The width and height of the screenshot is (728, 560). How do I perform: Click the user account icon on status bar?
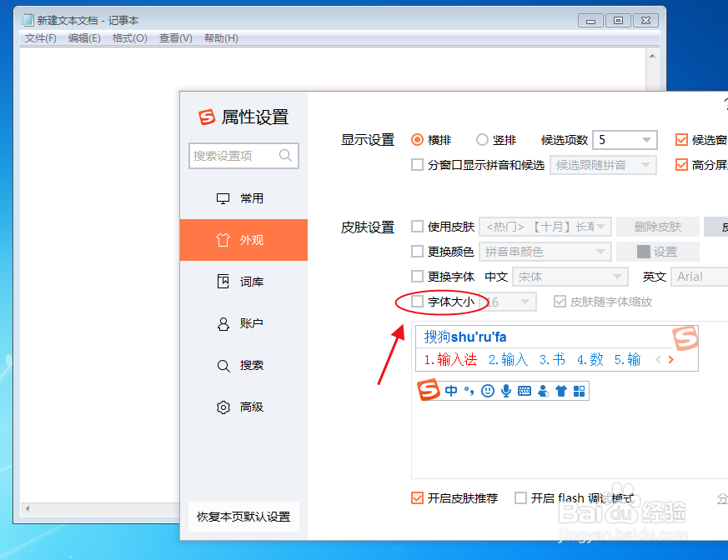click(x=543, y=391)
